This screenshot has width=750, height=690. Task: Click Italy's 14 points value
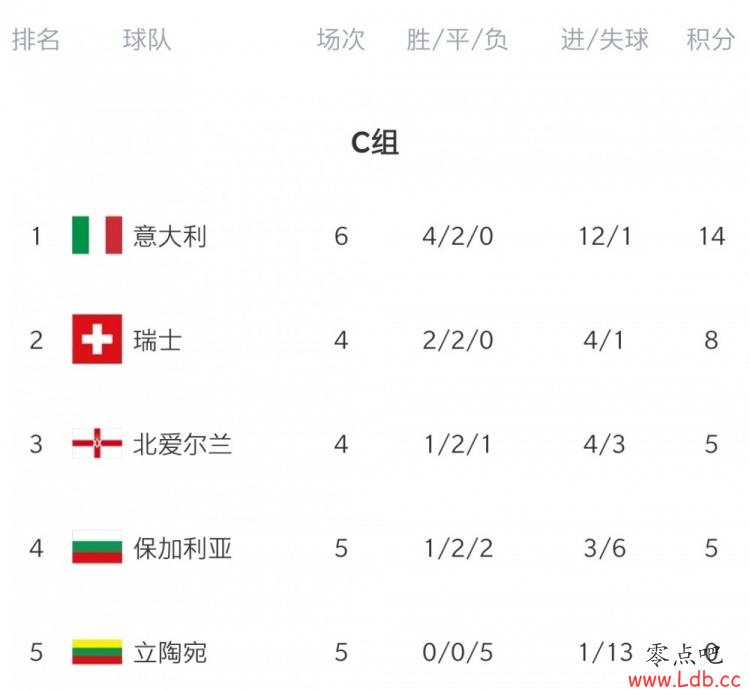click(x=712, y=236)
